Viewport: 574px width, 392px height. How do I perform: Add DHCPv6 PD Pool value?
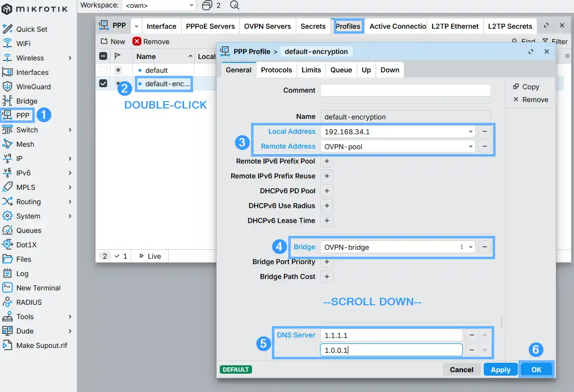click(x=326, y=191)
